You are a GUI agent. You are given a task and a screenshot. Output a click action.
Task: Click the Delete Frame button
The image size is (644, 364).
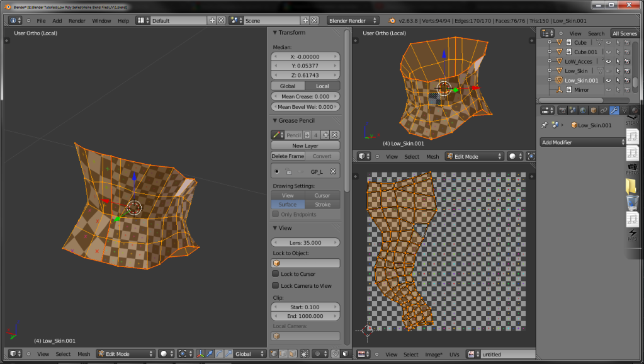coord(288,156)
